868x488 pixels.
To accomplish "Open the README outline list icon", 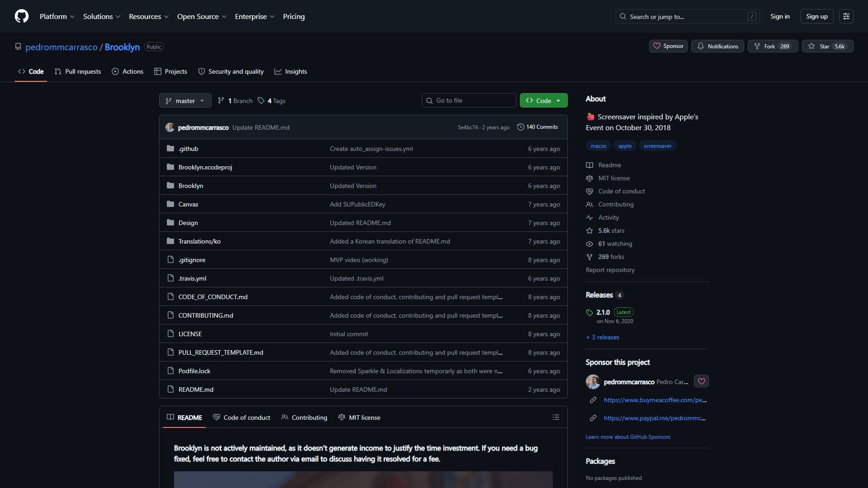I will (556, 418).
